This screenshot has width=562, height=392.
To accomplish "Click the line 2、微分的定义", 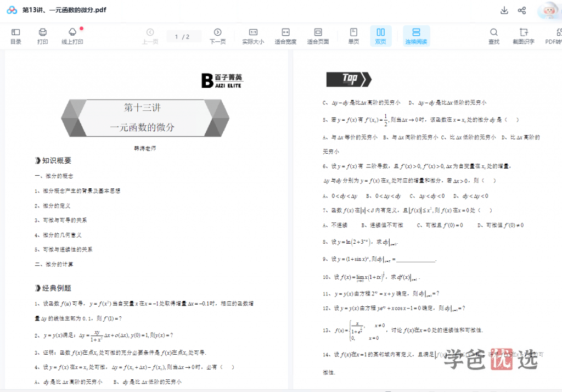I will point(52,206).
